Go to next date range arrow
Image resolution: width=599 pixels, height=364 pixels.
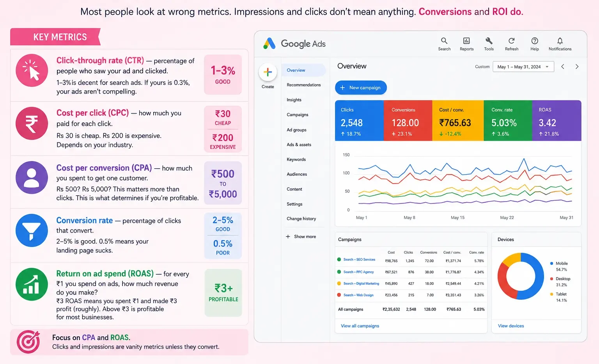577,67
